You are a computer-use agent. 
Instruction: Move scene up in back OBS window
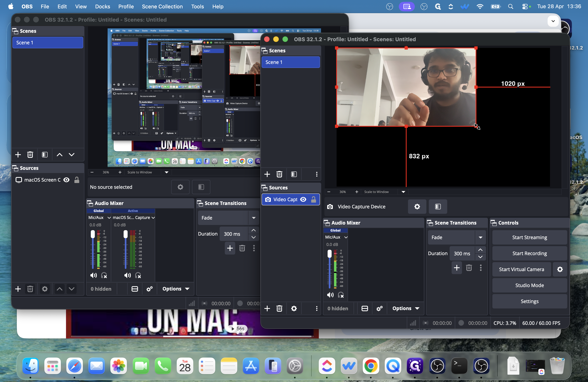pyautogui.click(x=59, y=155)
